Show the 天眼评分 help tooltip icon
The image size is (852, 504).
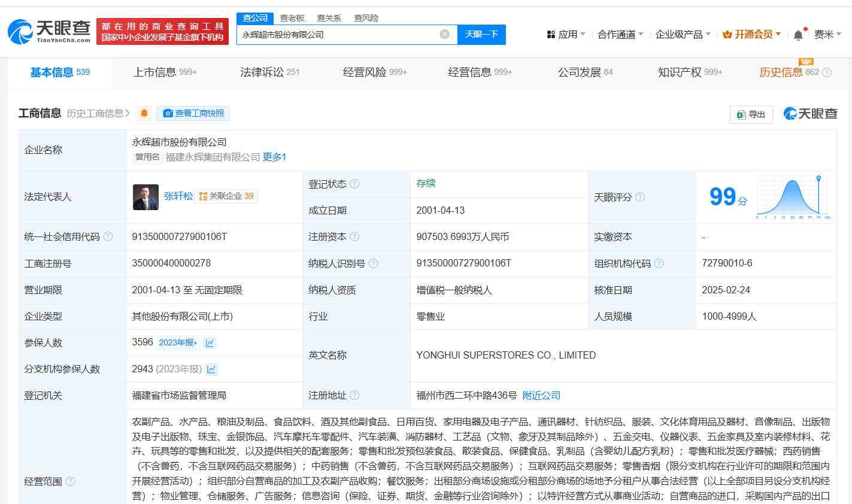tap(640, 197)
